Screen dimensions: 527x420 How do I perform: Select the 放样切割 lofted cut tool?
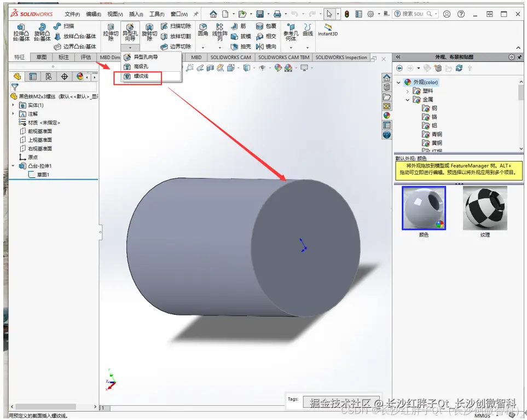(176, 36)
